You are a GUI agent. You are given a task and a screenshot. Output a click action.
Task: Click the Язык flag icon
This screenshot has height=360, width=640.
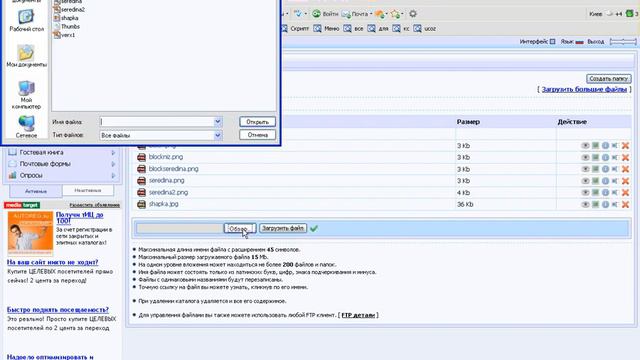point(579,42)
